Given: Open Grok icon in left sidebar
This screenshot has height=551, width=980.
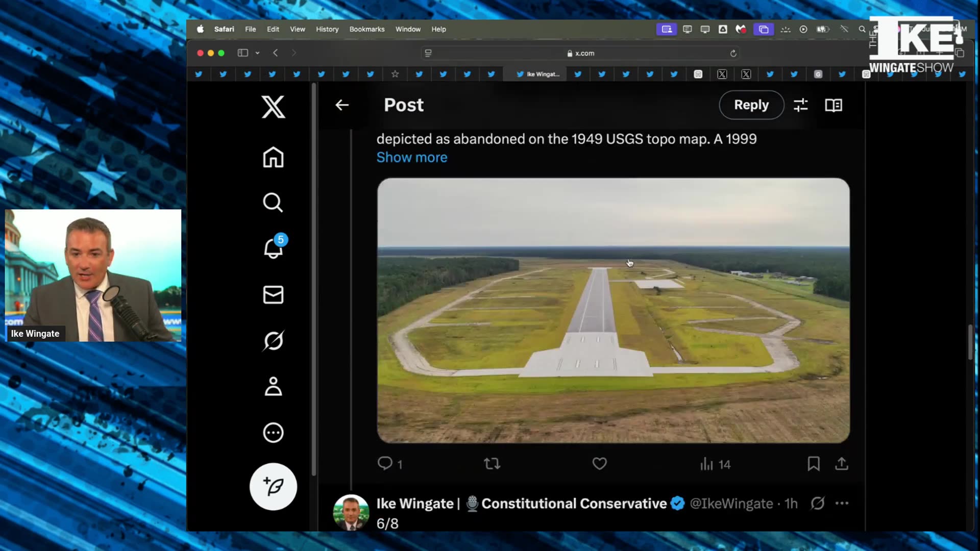Looking at the screenshot, I should (273, 340).
